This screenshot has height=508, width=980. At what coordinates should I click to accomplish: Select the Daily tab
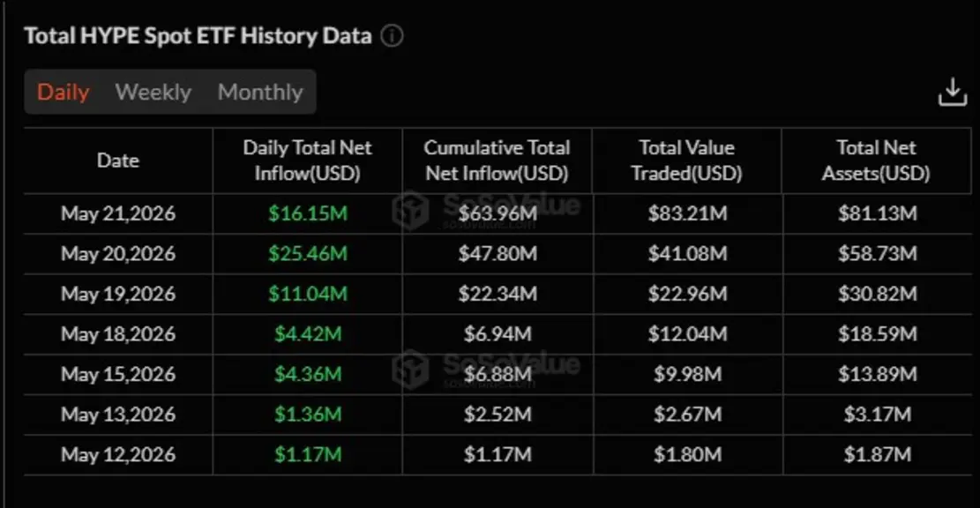point(64,92)
